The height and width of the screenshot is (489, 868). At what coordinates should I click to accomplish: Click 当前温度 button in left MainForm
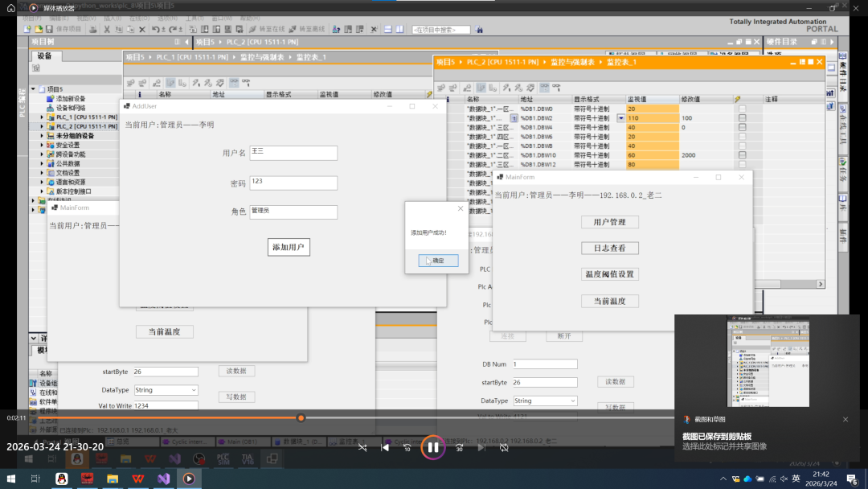[x=165, y=331]
